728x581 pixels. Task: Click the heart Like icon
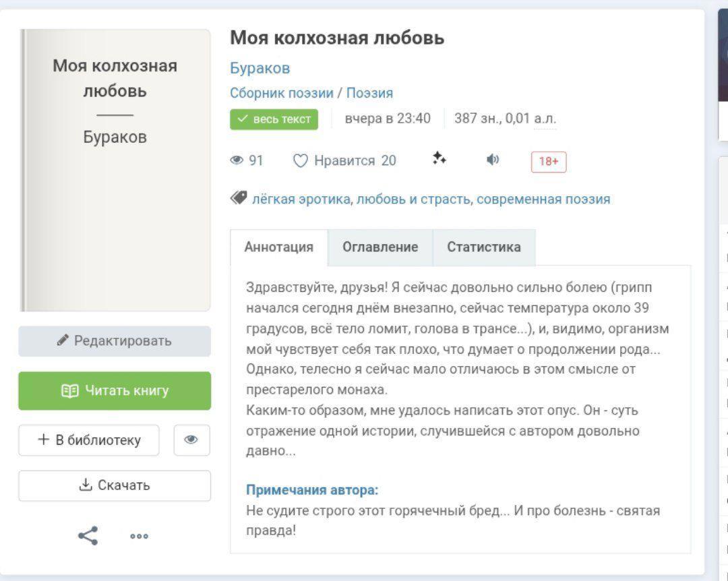pyautogui.click(x=301, y=160)
